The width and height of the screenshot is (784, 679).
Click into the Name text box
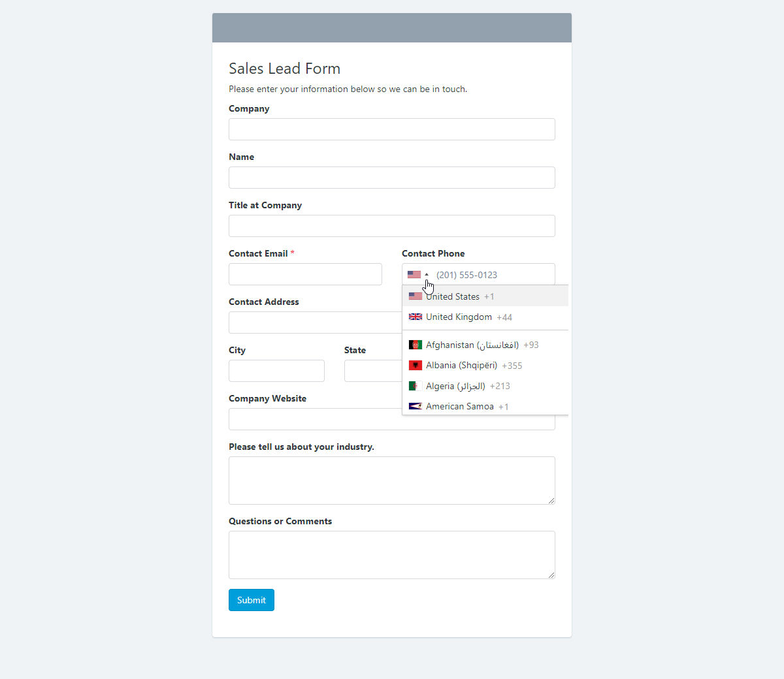[x=392, y=178]
